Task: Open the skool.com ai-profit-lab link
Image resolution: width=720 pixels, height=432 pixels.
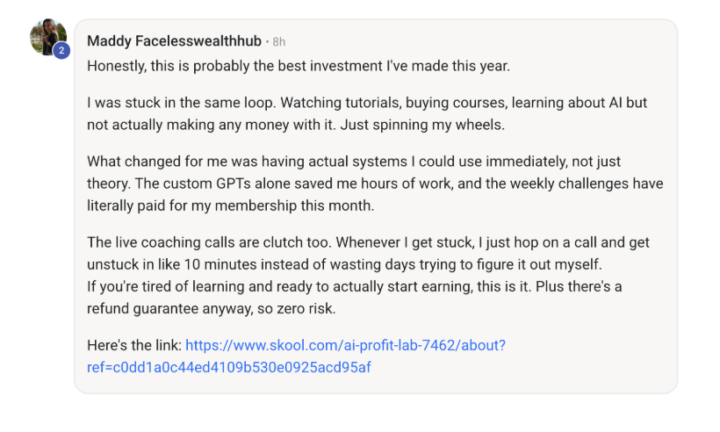Action: (345, 346)
